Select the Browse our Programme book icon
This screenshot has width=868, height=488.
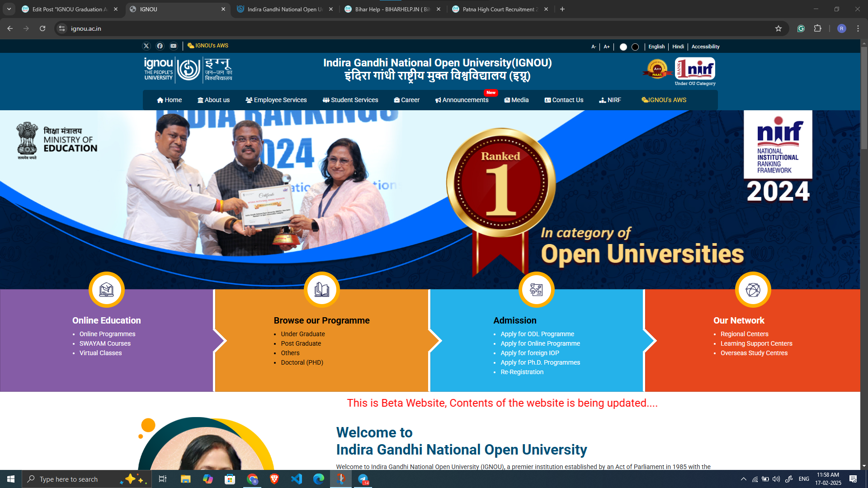pos(321,290)
